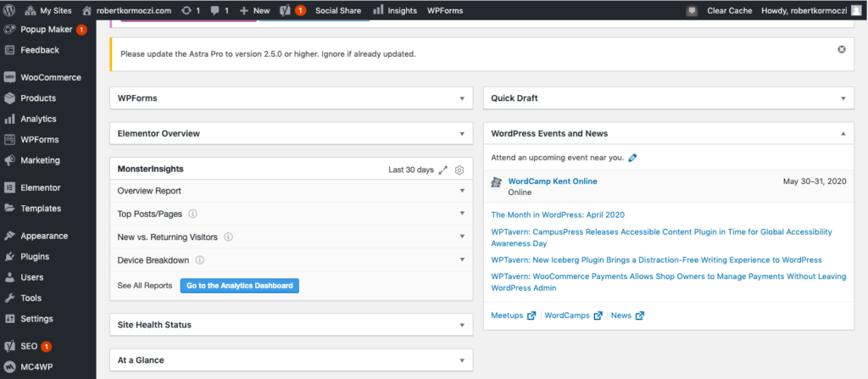The width and height of the screenshot is (868, 379).
Task: Open the News external link
Action: coord(628,315)
